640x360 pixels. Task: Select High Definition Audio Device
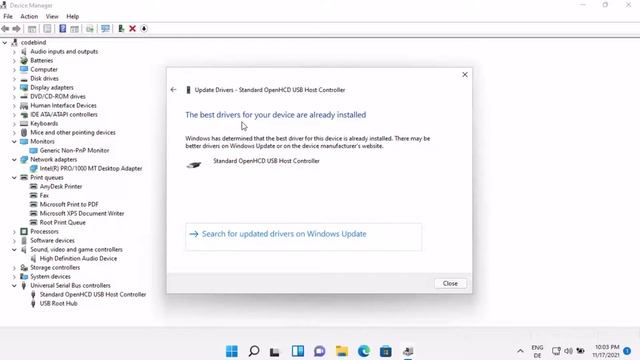point(78,258)
